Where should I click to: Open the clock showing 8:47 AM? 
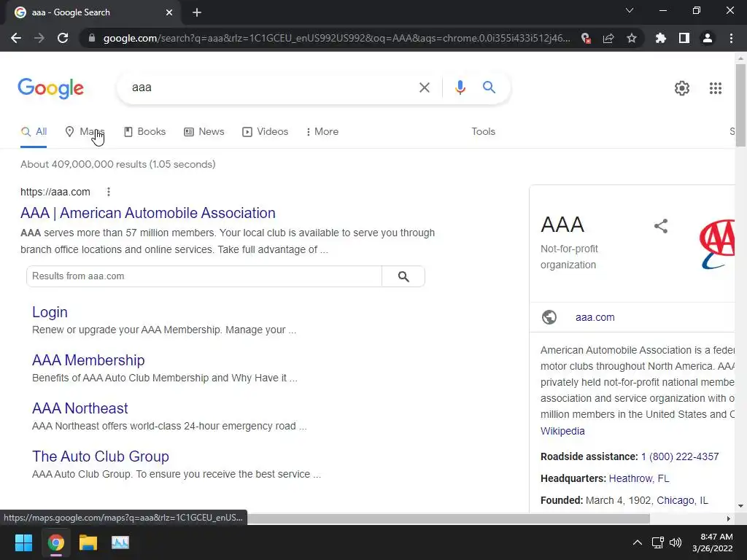[712, 542]
